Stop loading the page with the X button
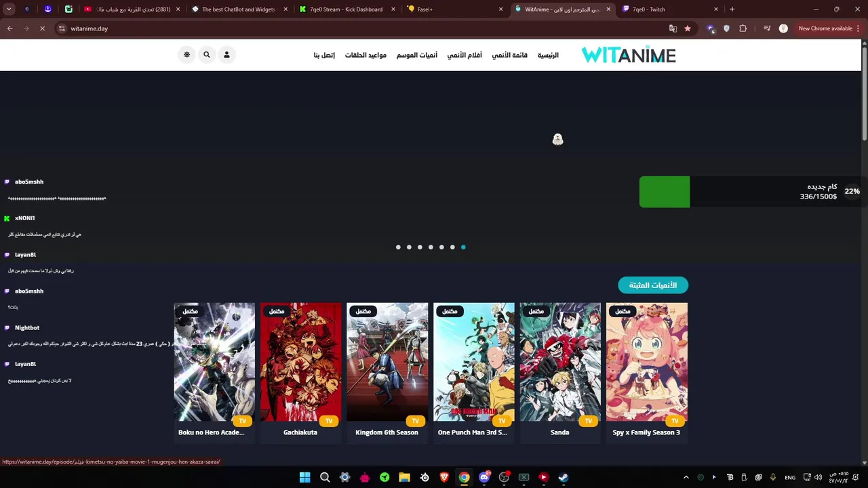Viewport: 868px width, 488px height. click(x=42, y=28)
